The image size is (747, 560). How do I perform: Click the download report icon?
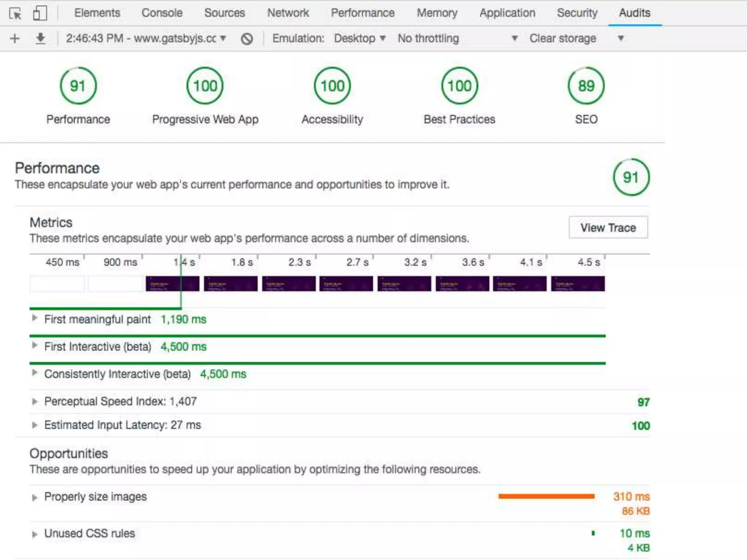click(40, 38)
